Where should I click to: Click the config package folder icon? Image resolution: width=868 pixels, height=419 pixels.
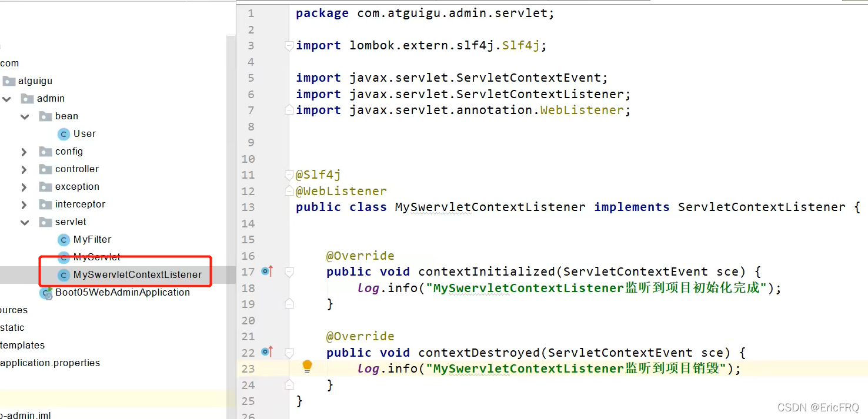point(45,152)
